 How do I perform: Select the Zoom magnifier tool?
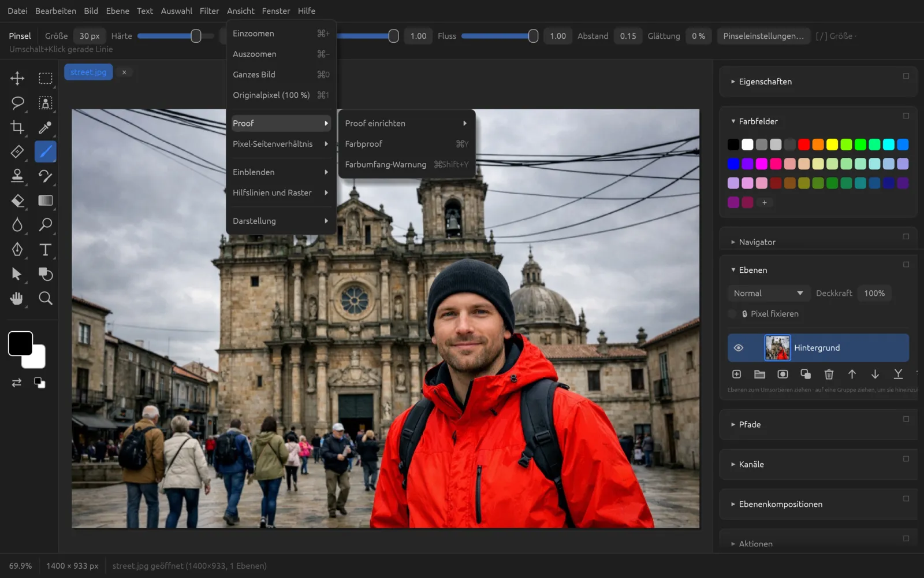[x=45, y=298]
